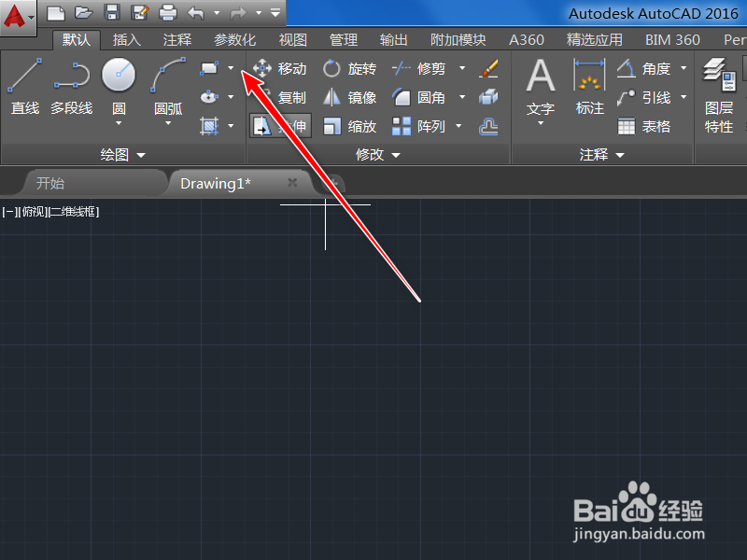Screen dimensions: 747x560
Task: Click the 表格 table tool
Action: click(644, 126)
